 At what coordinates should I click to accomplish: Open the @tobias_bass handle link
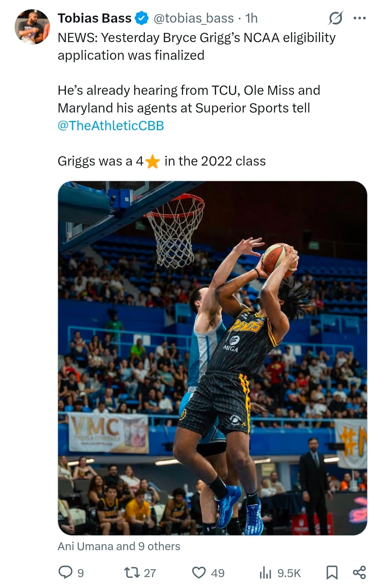click(x=194, y=18)
